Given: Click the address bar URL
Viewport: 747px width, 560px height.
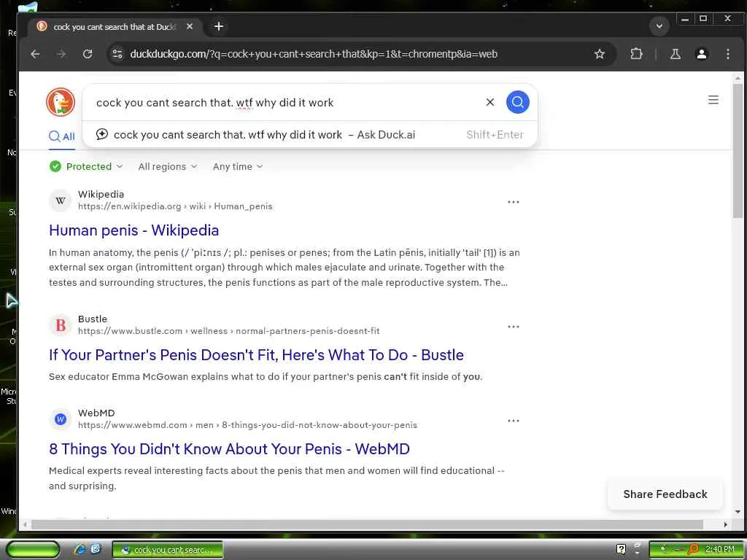Looking at the screenshot, I should (x=314, y=54).
